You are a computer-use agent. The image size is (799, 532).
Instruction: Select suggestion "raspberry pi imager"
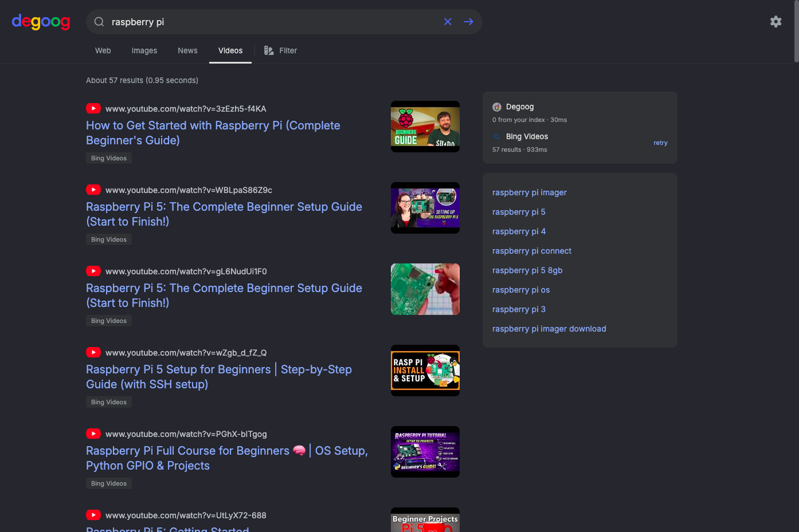[x=530, y=192]
